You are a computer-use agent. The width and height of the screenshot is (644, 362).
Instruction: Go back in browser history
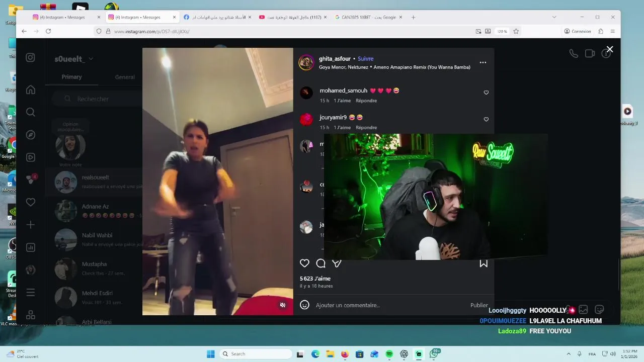(x=24, y=31)
